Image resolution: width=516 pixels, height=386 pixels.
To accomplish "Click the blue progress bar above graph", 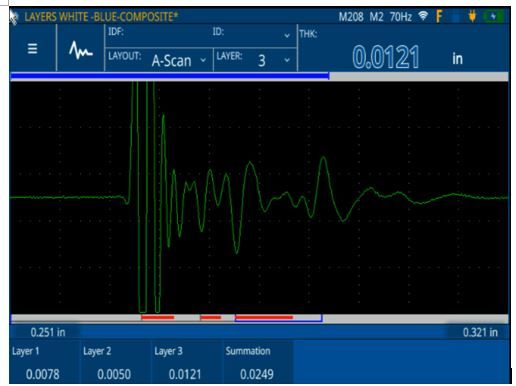I will coord(170,76).
